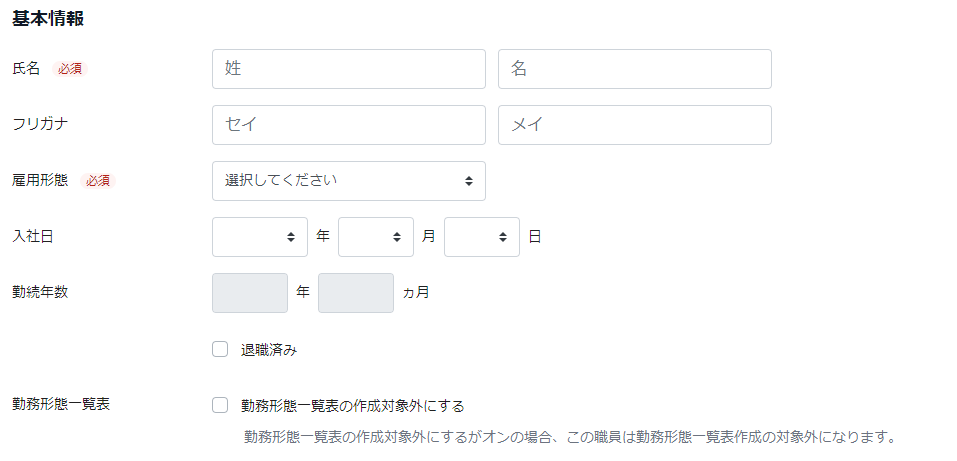Click the 入社日 field label
Viewport: 957px width, 461px height.
tap(33, 237)
